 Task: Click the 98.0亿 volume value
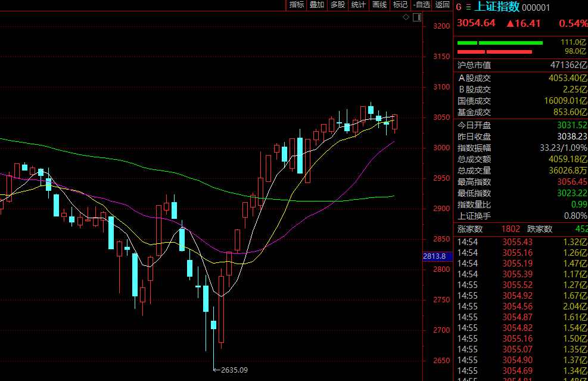[575, 51]
